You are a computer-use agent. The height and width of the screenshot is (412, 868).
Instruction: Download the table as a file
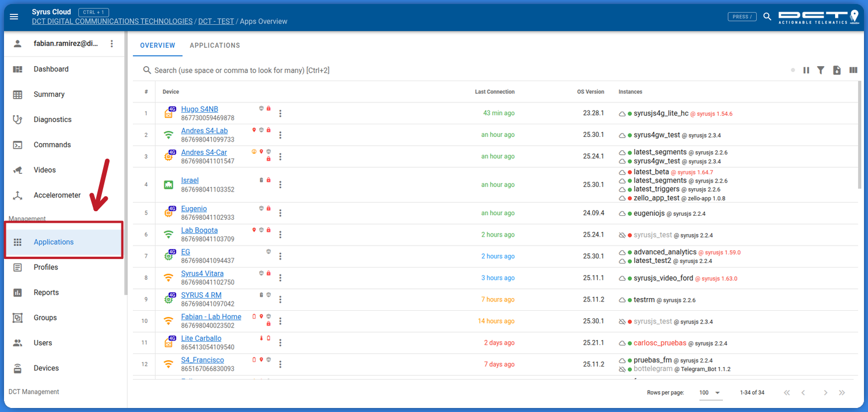(837, 70)
